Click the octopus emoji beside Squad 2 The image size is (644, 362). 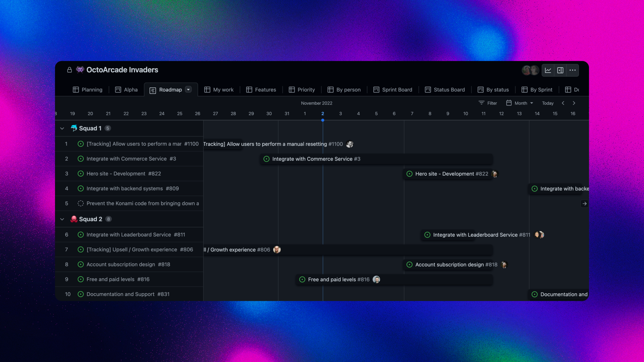point(73,219)
